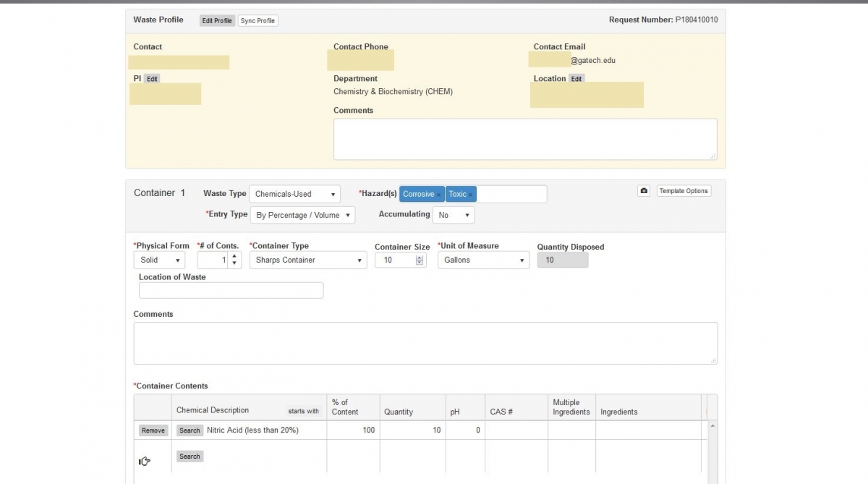Click the Container Size spinner control
Image resolution: width=868 pixels, height=484 pixels.
(420, 260)
